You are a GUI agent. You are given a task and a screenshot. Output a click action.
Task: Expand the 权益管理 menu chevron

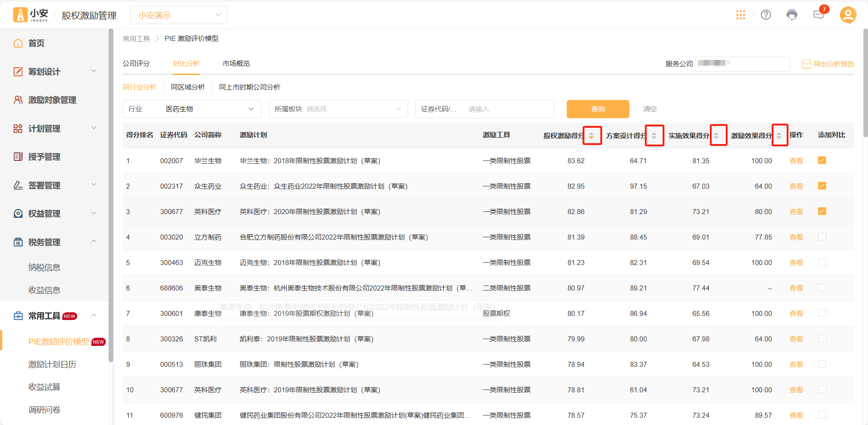pos(94,213)
